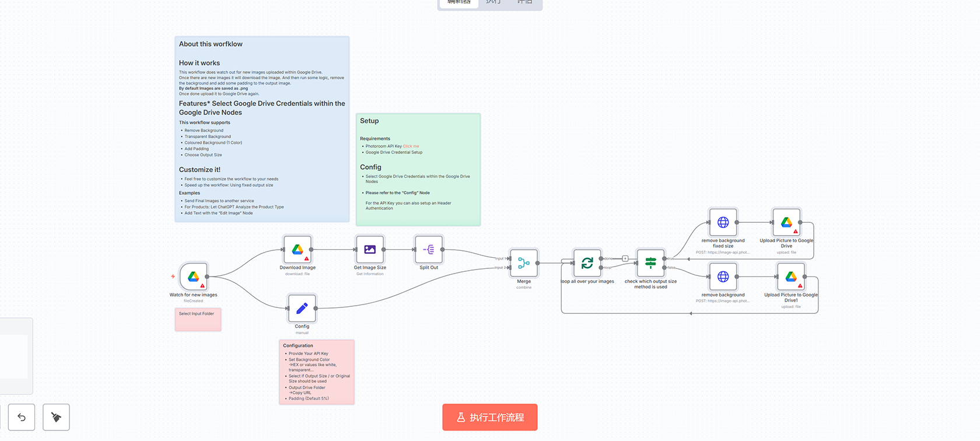Select the Merge node

point(524,263)
